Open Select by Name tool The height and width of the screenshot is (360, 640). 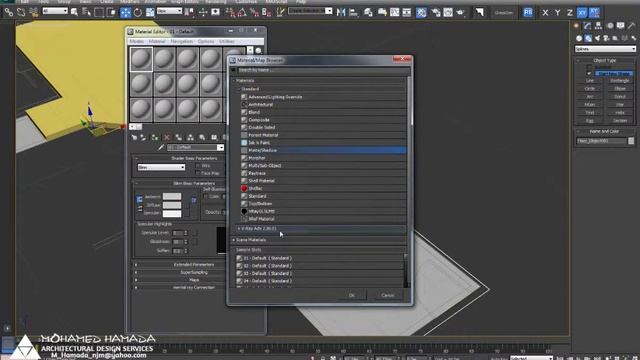pyautogui.click(x=86, y=12)
